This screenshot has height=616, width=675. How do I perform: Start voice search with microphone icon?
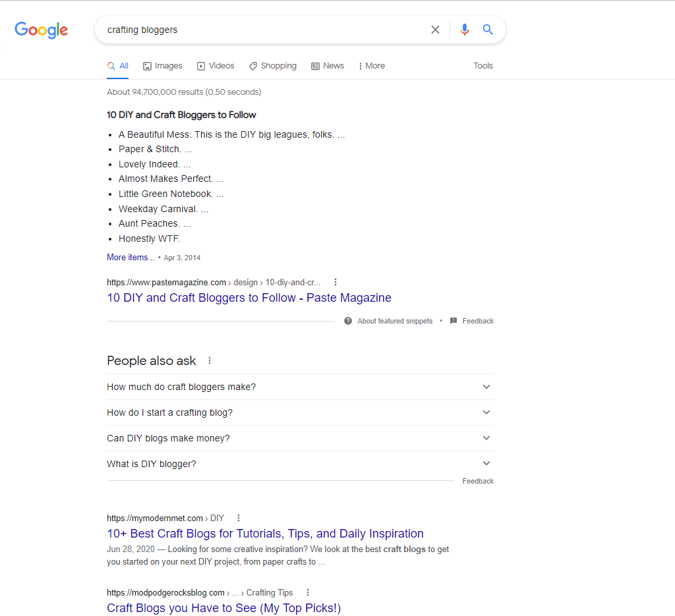click(x=465, y=30)
